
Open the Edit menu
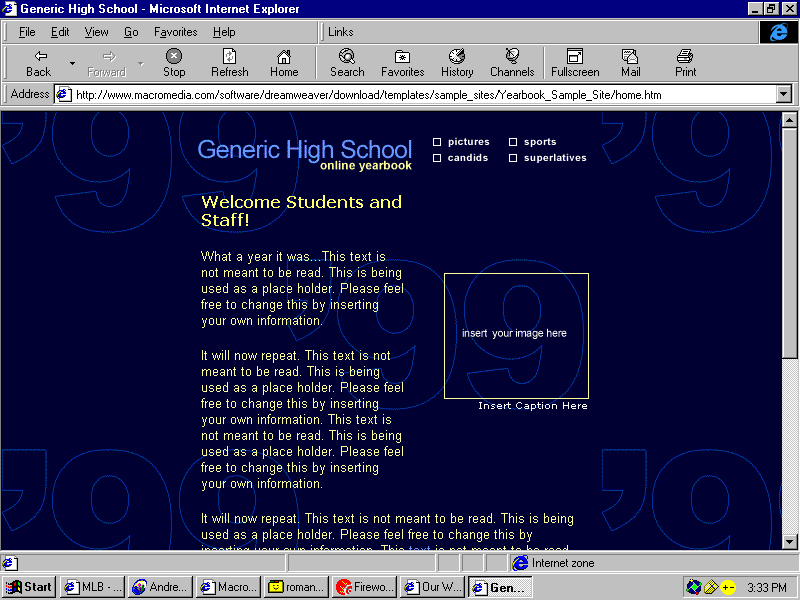[60, 32]
